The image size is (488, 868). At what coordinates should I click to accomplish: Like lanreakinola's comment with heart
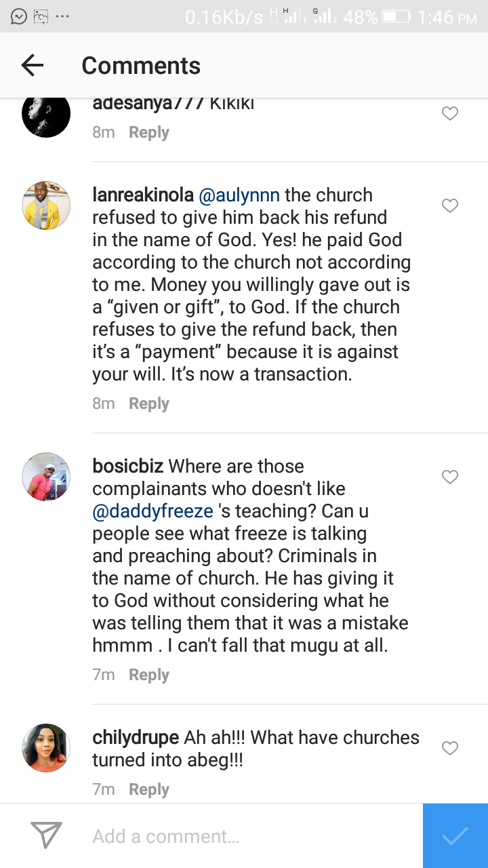[450, 205]
